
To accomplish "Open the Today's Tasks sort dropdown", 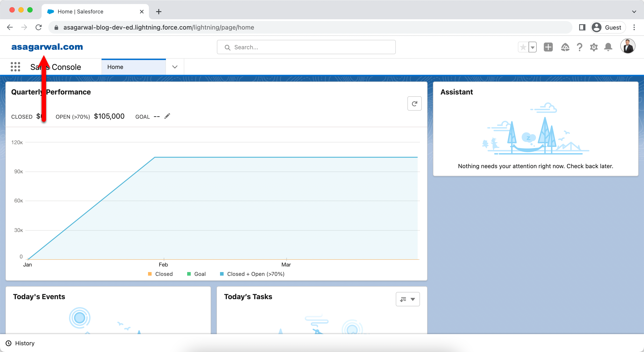I will coord(407,299).
